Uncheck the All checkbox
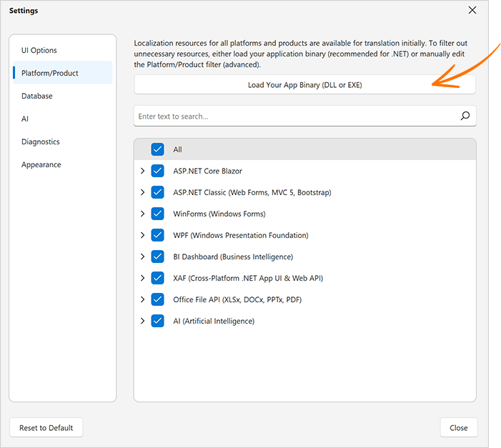Image resolution: width=501 pixels, height=448 pixels. coord(157,149)
